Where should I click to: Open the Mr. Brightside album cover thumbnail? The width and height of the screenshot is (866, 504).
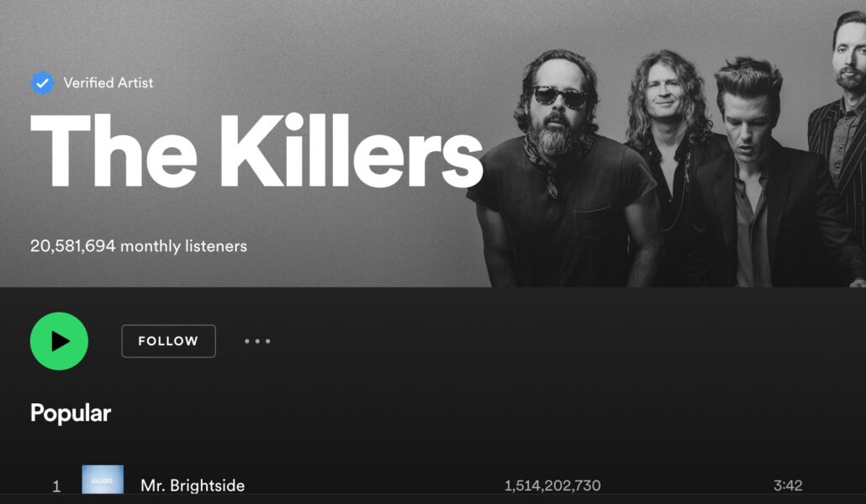coord(103,479)
